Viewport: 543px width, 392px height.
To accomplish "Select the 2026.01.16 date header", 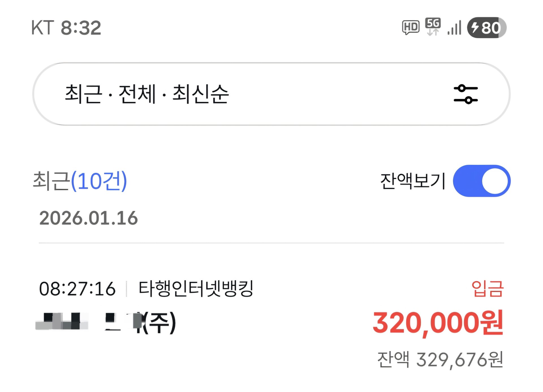I will click(88, 218).
